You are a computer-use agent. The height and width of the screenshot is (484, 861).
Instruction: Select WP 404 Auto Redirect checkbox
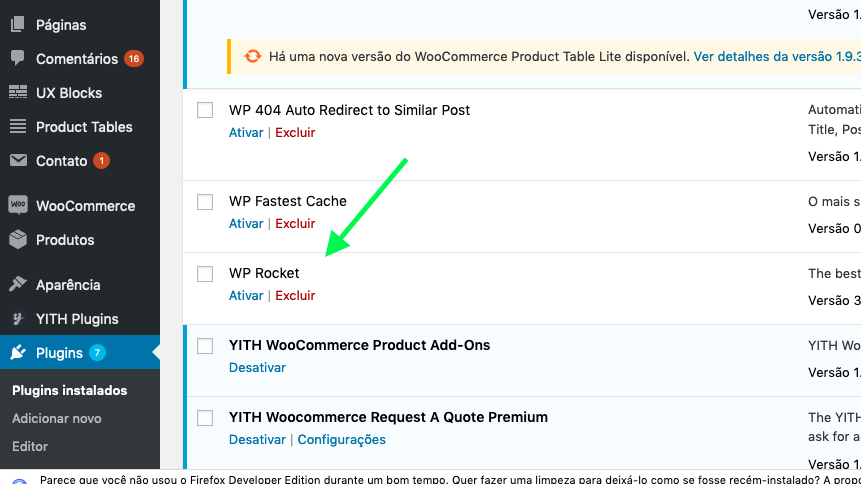205,110
